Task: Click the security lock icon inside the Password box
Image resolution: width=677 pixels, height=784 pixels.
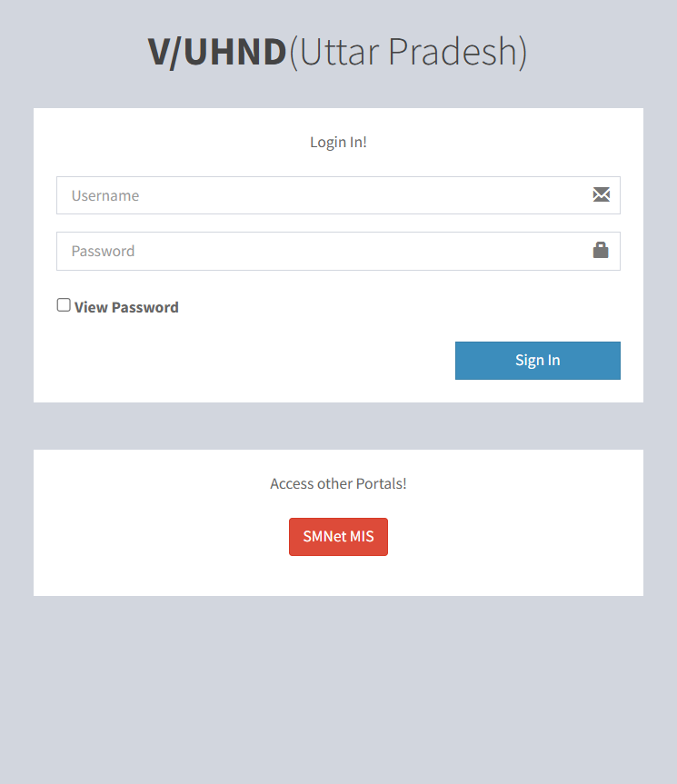Action: pos(601,251)
